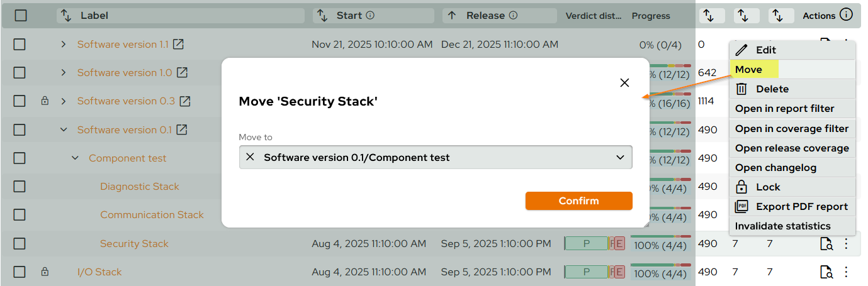Open the Communication Stack link
This screenshot has width=868, height=286.
[x=152, y=215]
